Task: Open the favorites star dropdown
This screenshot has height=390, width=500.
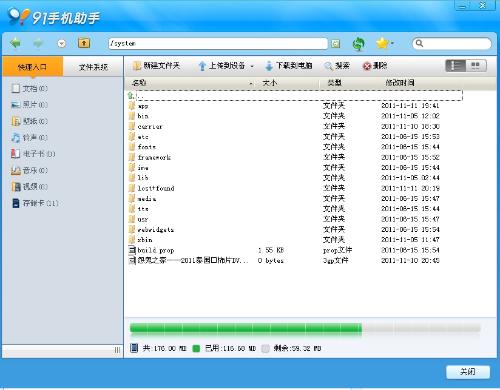Action: [384, 43]
